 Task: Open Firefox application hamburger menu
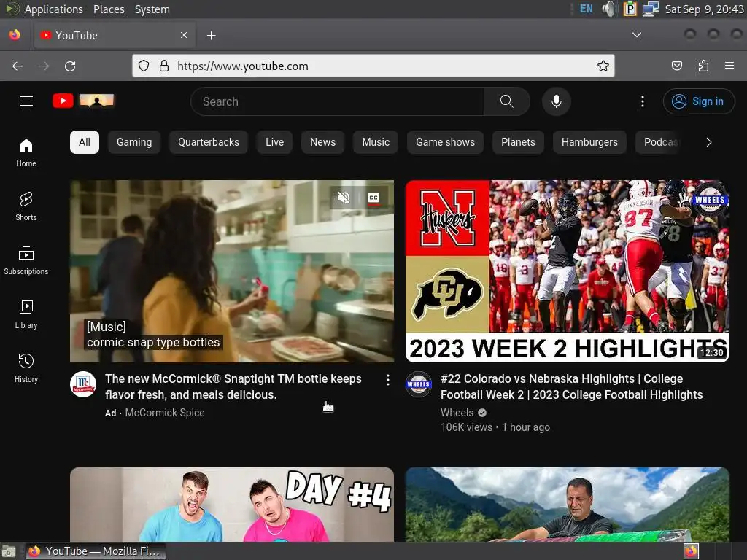point(729,66)
